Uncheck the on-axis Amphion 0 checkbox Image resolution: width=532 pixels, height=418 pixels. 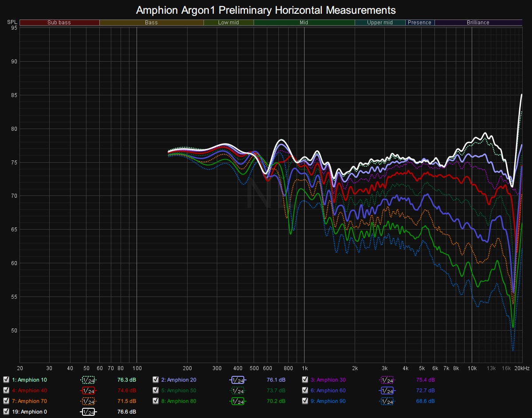6,411
